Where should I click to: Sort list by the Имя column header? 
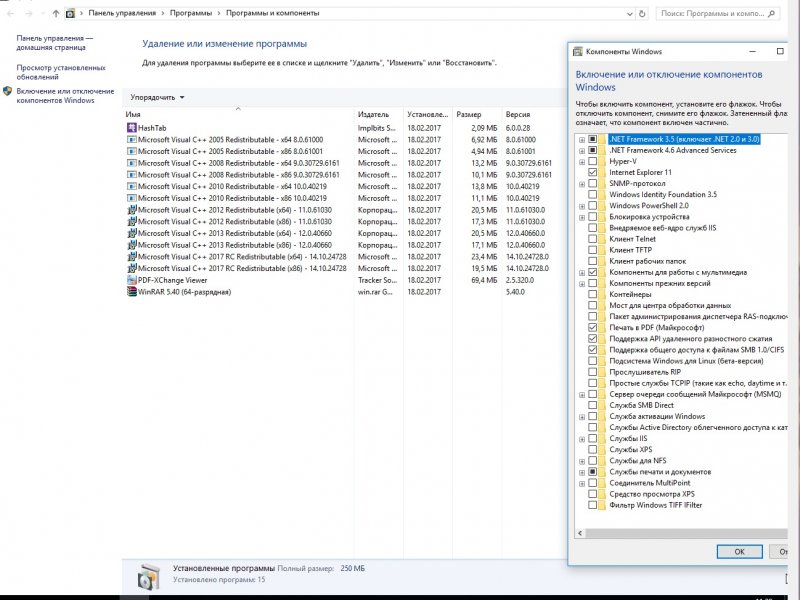pos(238,114)
